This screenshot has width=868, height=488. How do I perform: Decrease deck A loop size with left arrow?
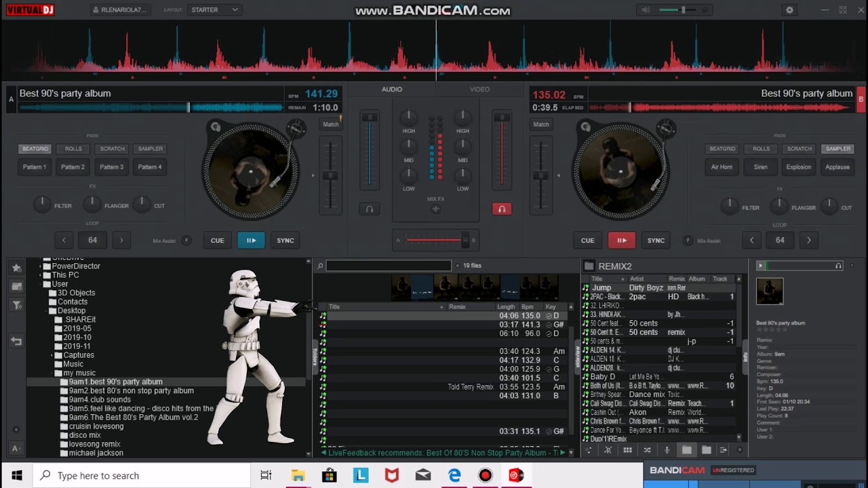[64, 241]
